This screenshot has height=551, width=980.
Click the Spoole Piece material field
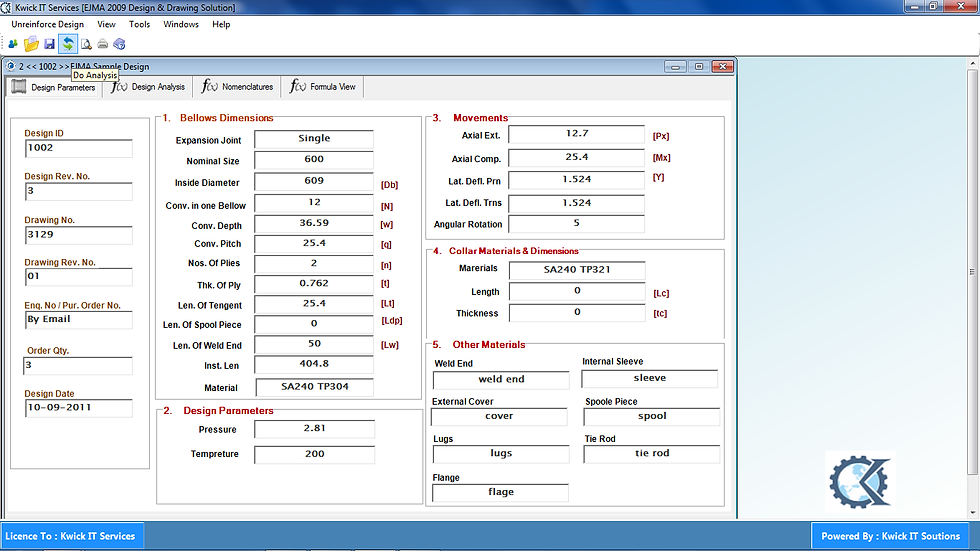[652, 417]
